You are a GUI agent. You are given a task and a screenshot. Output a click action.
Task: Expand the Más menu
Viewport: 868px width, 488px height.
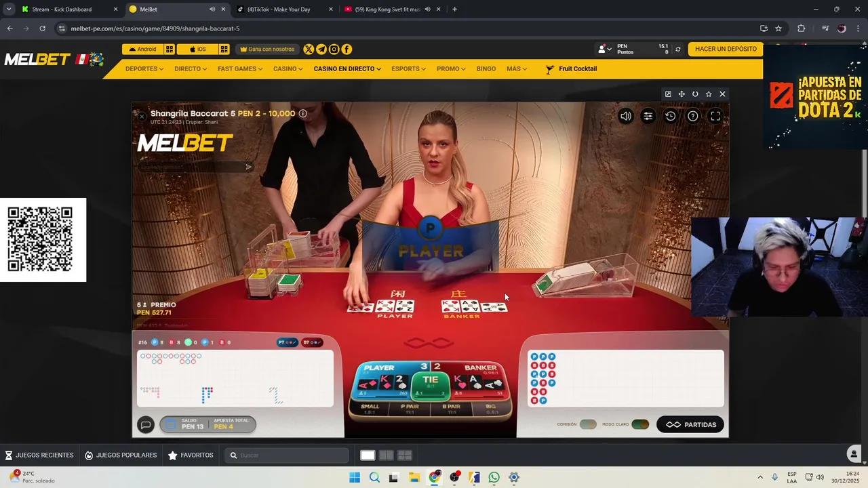(x=517, y=69)
